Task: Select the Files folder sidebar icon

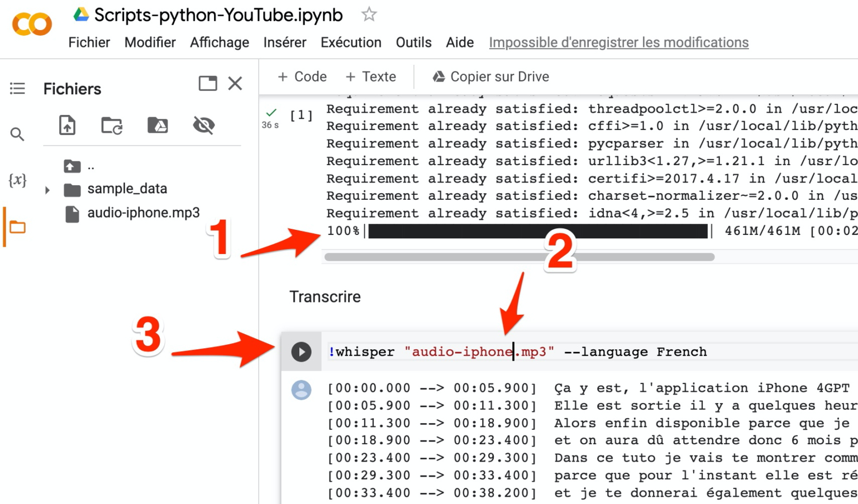Action: [x=17, y=227]
